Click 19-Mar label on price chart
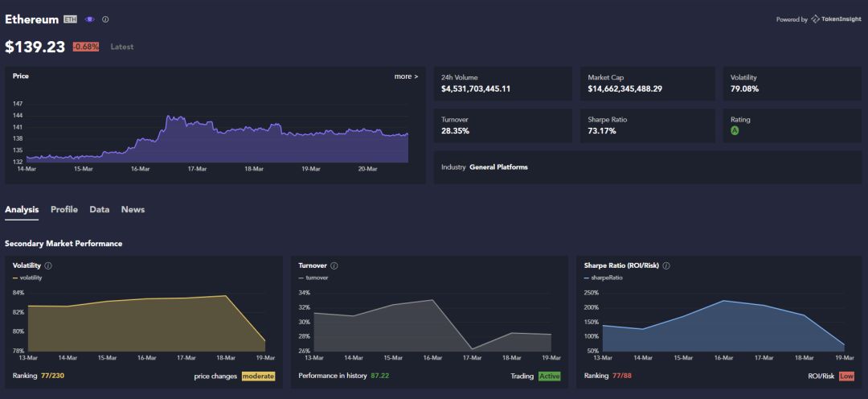Screen dimensions: 868x399 coord(311,168)
